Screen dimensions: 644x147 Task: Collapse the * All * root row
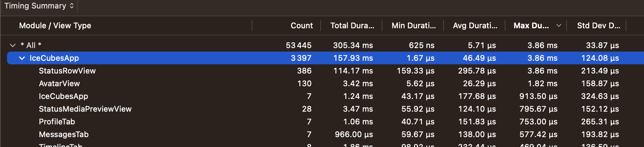point(13,45)
